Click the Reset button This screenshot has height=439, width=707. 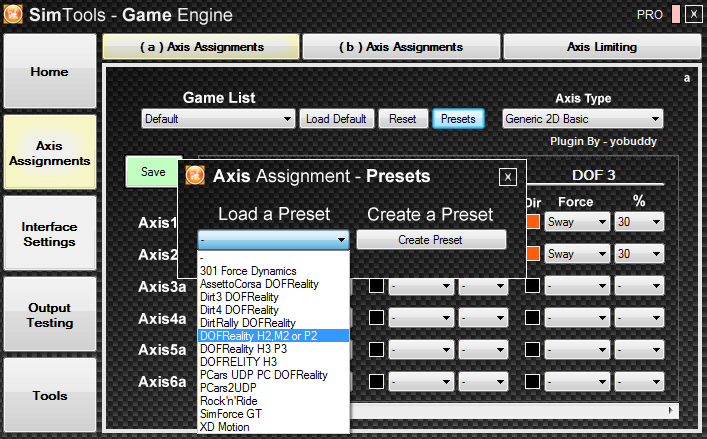point(403,119)
